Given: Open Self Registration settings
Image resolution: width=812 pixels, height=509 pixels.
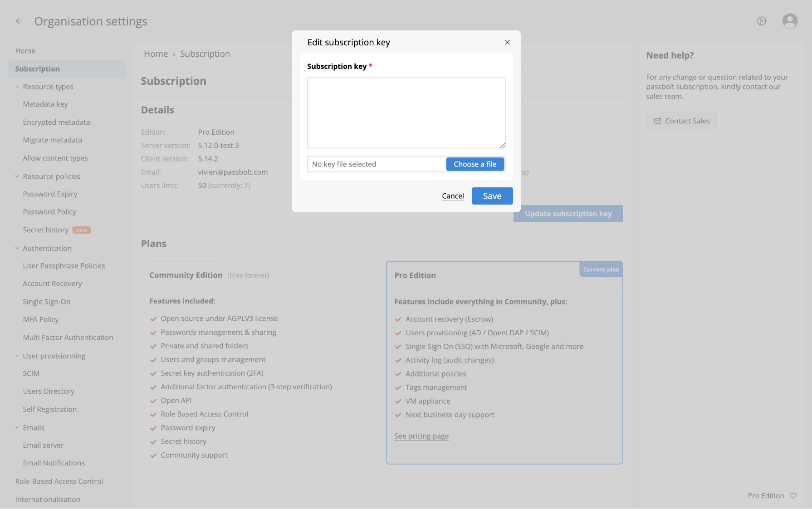Looking at the screenshot, I should (x=50, y=409).
